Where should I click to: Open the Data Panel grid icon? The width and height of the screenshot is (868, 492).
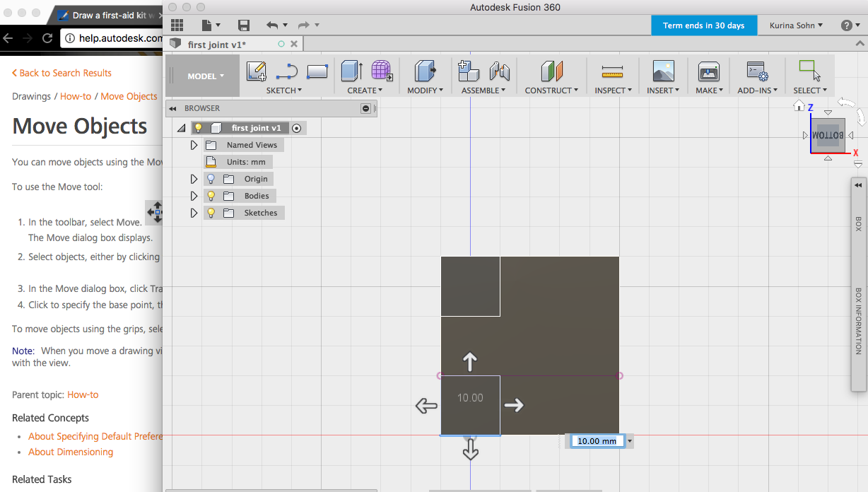tap(177, 25)
